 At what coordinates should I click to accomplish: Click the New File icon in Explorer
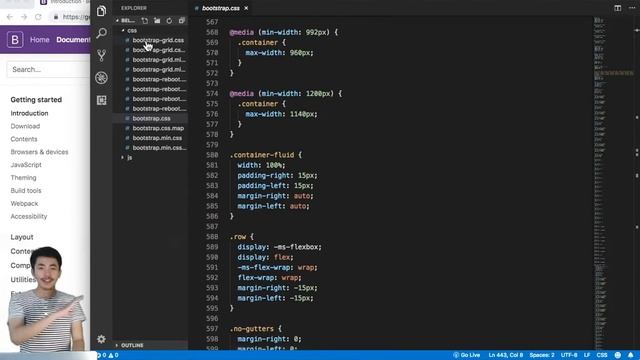tap(144, 20)
